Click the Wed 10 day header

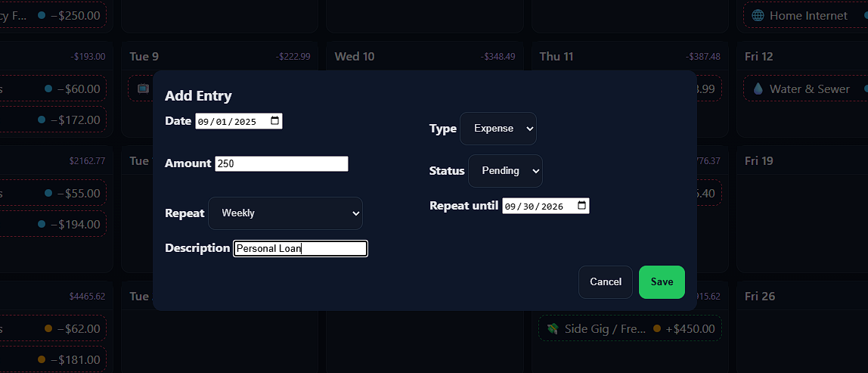[354, 57]
